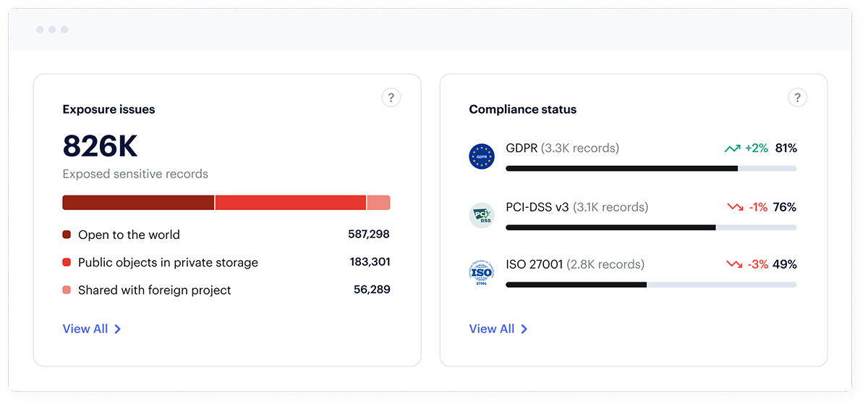
Task: Click the GDPR EU flag logo
Action: (x=482, y=156)
